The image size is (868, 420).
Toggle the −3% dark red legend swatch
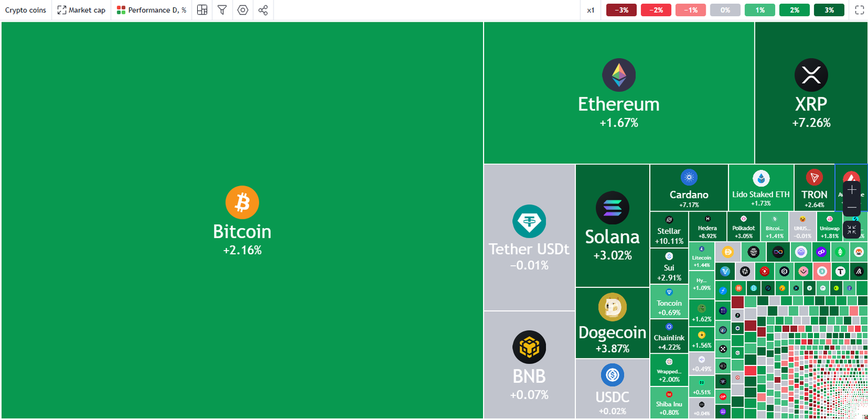pos(621,10)
